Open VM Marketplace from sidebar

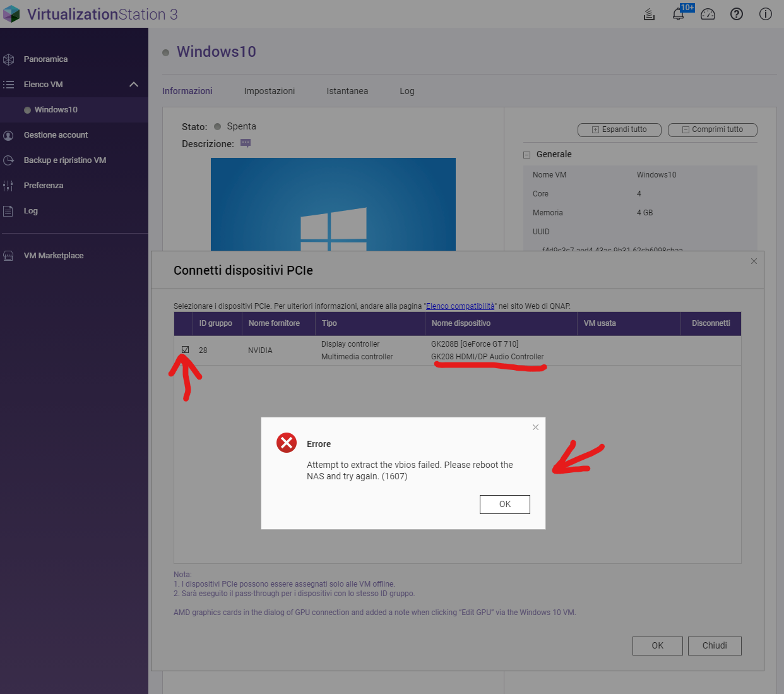54,256
